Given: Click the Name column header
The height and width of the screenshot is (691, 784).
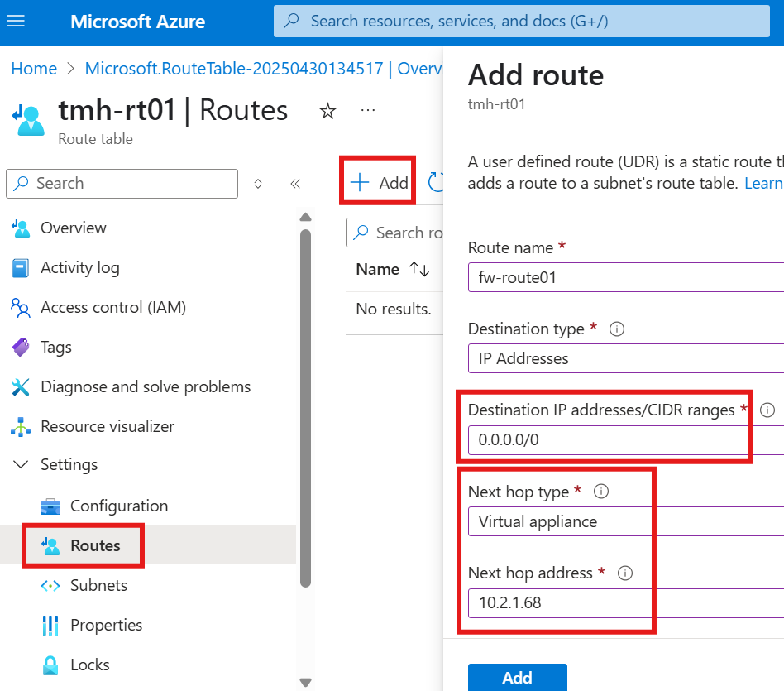Looking at the screenshot, I should pyautogui.click(x=377, y=269).
